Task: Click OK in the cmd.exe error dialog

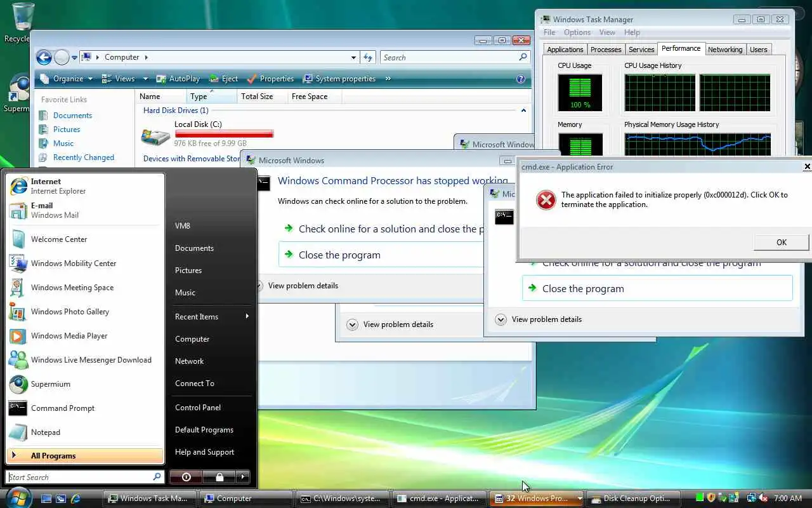Action: coord(782,242)
